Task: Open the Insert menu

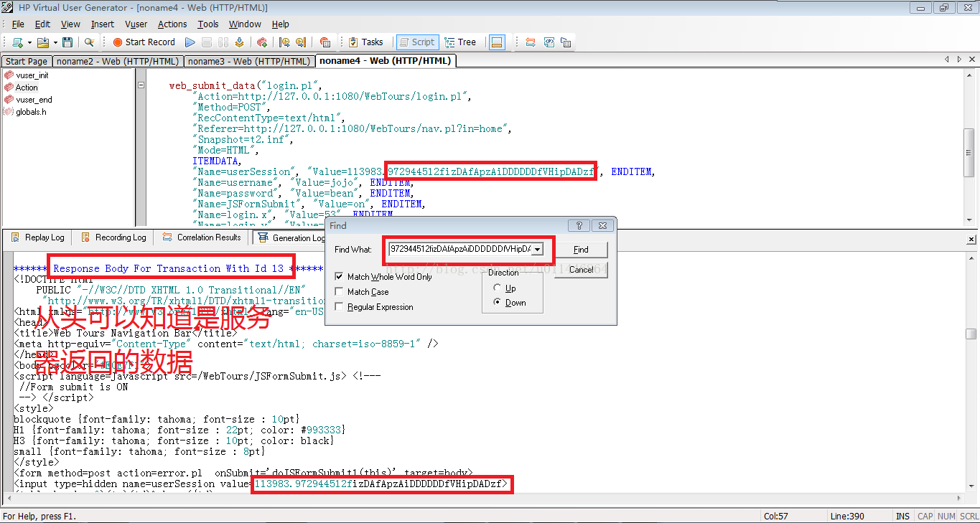Action: point(102,24)
